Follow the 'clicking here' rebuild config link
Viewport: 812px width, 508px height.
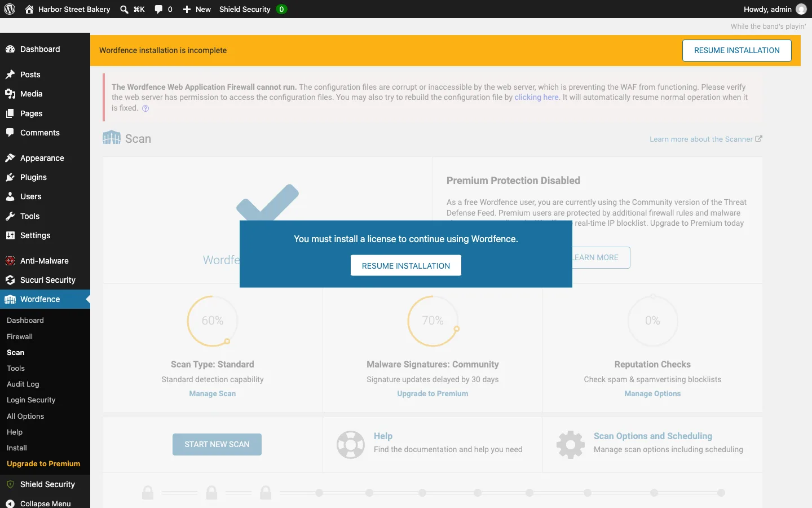(536, 97)
